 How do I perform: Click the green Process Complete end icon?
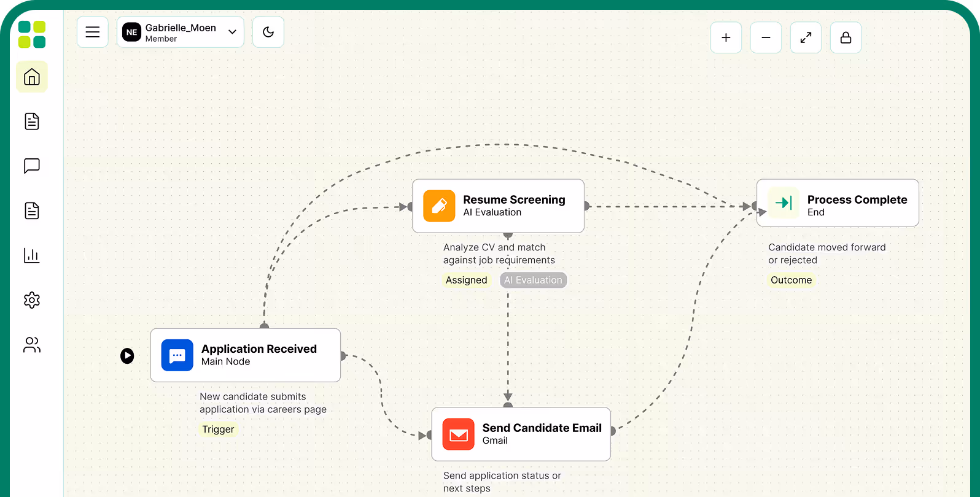point(784,202)
